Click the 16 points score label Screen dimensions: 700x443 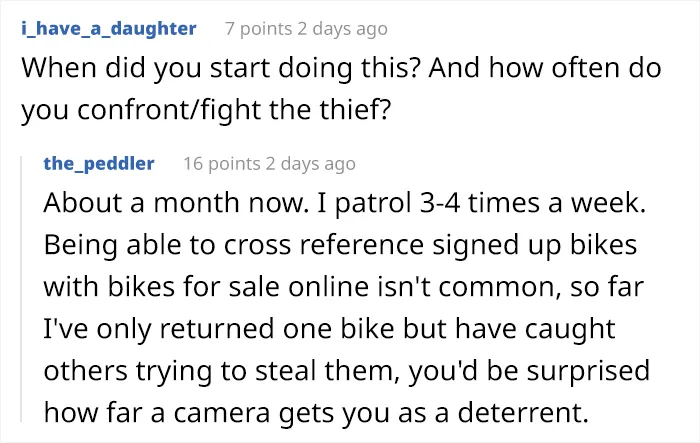point(221,163)
